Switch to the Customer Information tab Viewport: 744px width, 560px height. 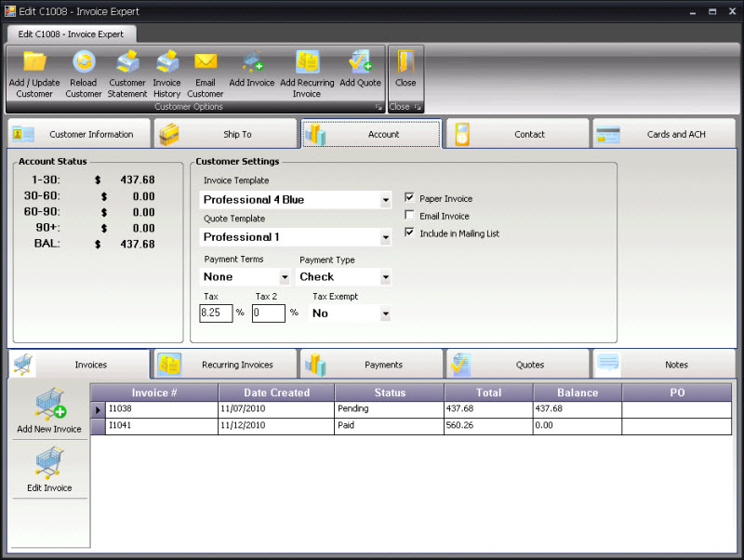click(x=79, y=134)
